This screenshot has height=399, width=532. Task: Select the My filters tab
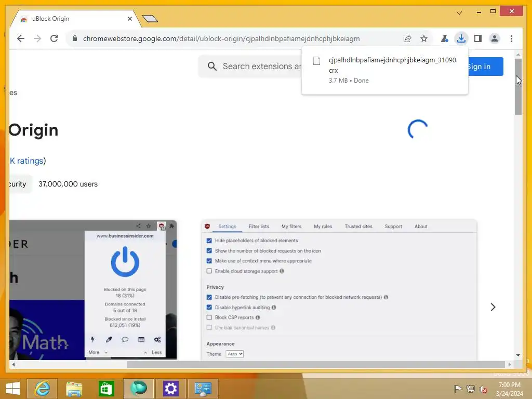pyautogui.click(x=291, y=227)
